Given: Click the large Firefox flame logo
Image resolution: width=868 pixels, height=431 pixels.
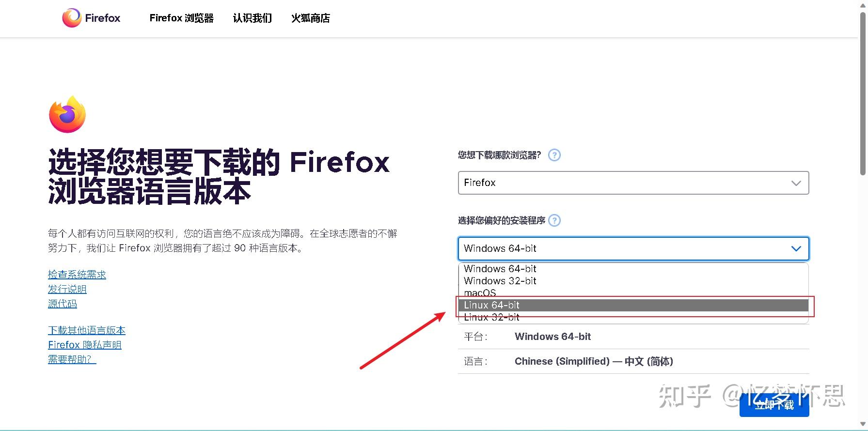Looking at the screenshot, I should [x=67, y=114].
